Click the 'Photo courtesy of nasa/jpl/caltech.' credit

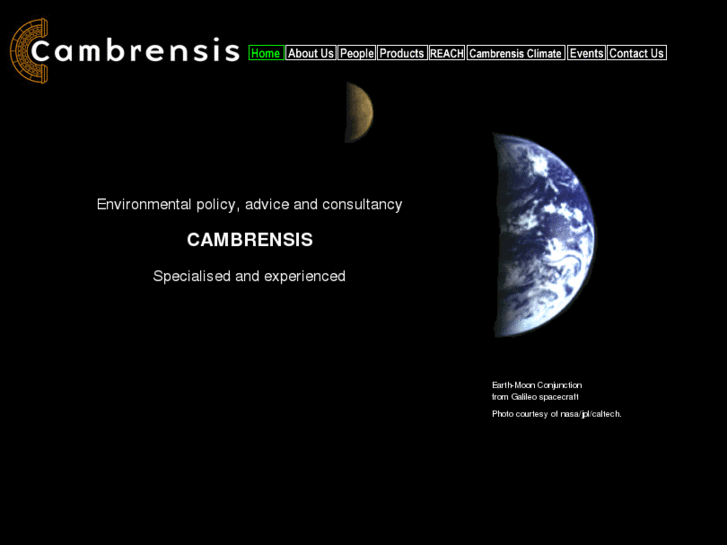pos(556,414)
